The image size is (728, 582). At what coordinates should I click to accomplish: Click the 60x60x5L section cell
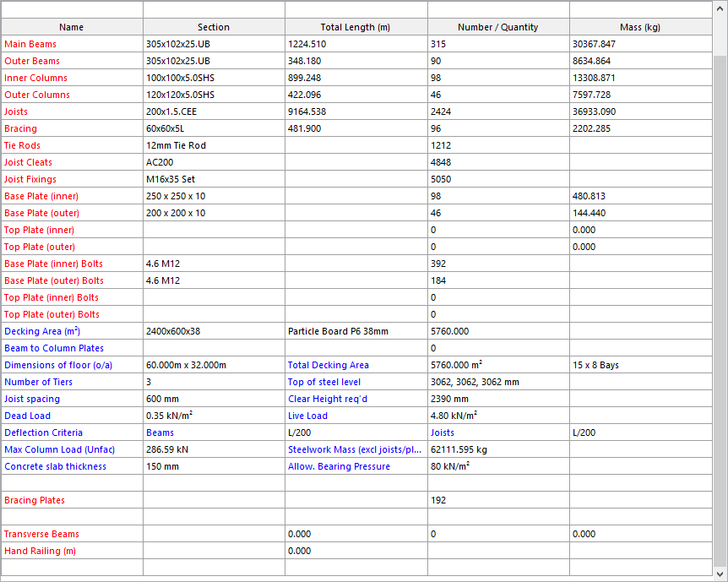(x=214, y=128)
